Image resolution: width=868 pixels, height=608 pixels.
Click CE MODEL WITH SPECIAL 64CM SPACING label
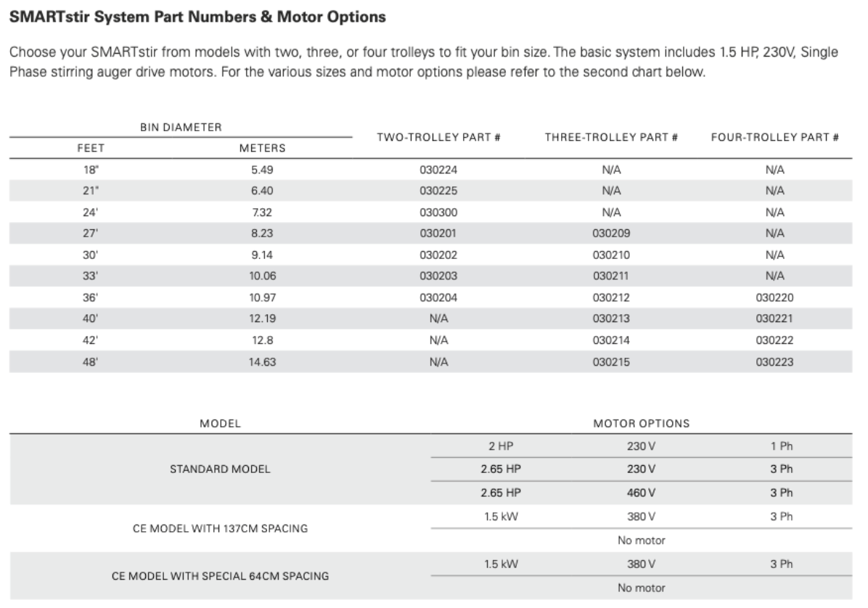pos(220,576)
